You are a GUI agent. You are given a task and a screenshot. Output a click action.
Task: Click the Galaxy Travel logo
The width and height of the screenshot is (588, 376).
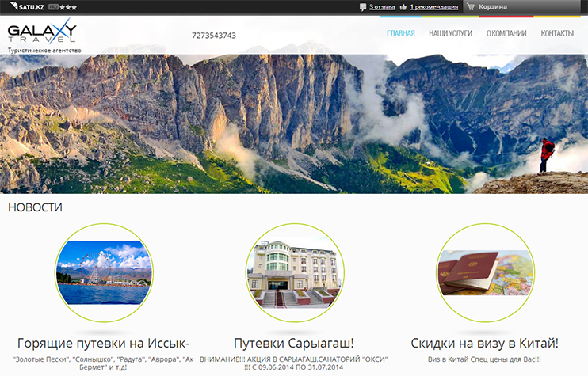42,34
